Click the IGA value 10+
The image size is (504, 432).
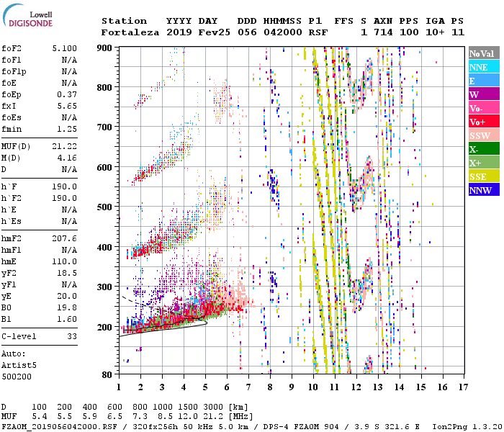pos(435,32)
